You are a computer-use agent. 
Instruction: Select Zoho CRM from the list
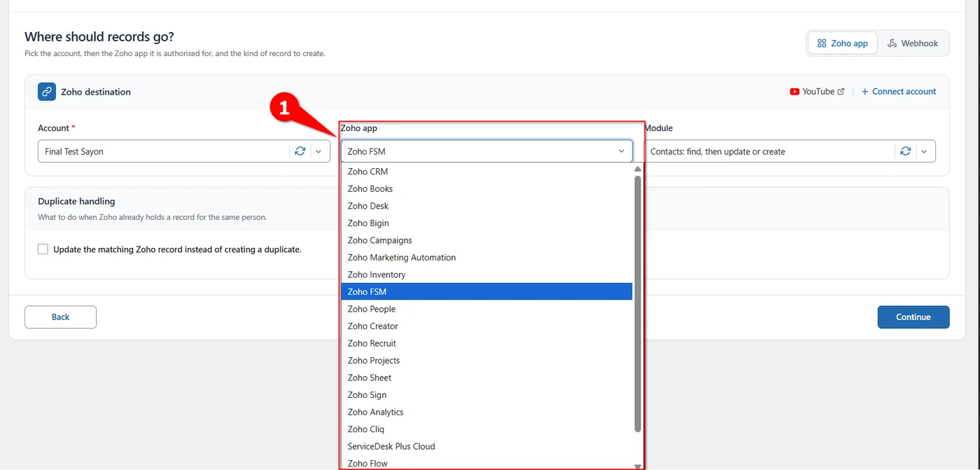point(486,172)
